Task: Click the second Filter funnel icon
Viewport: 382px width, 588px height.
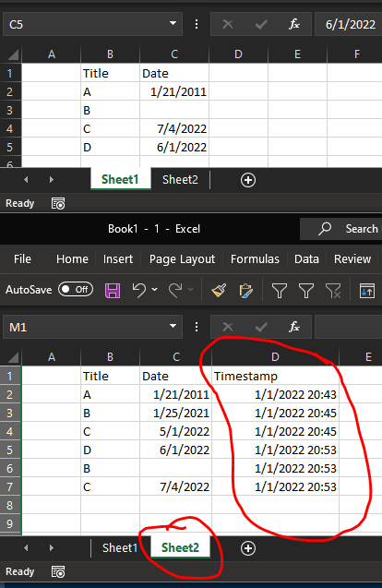Action: [x=306, y=291]
